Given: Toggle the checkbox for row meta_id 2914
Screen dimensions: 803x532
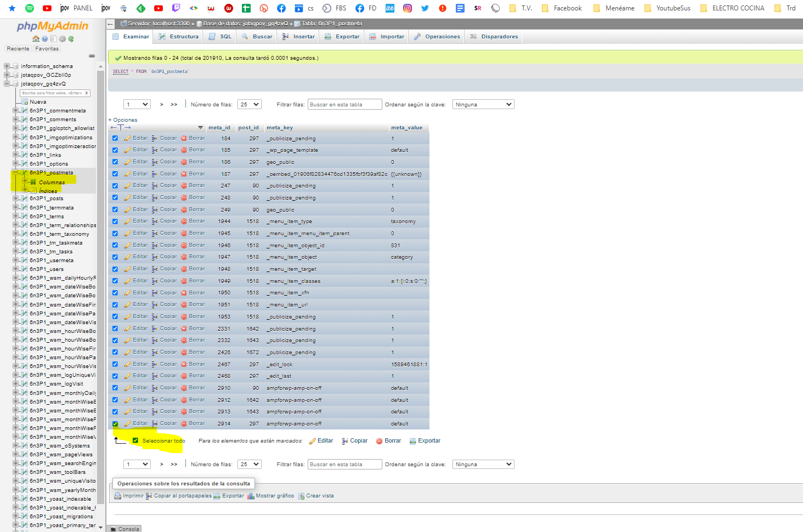Looking at the screenshot, I should (115, 424).
